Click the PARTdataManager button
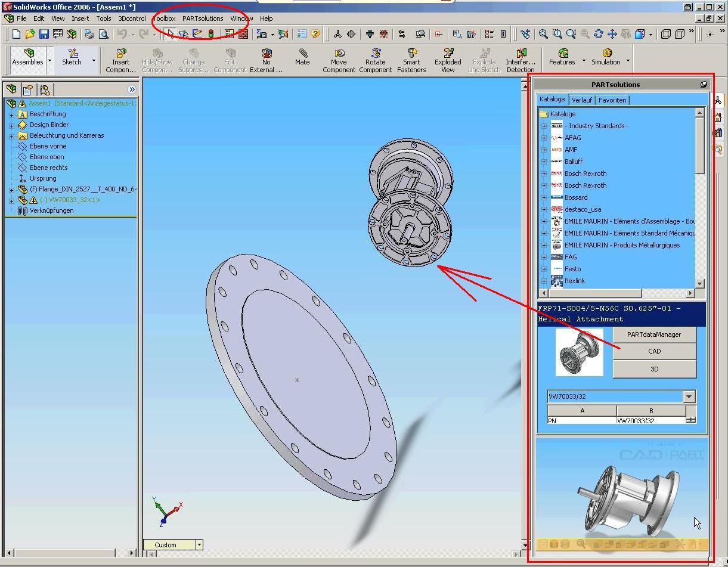Image resolution: width=728 pixels, height=567 pixels. (x=654, y=334)
